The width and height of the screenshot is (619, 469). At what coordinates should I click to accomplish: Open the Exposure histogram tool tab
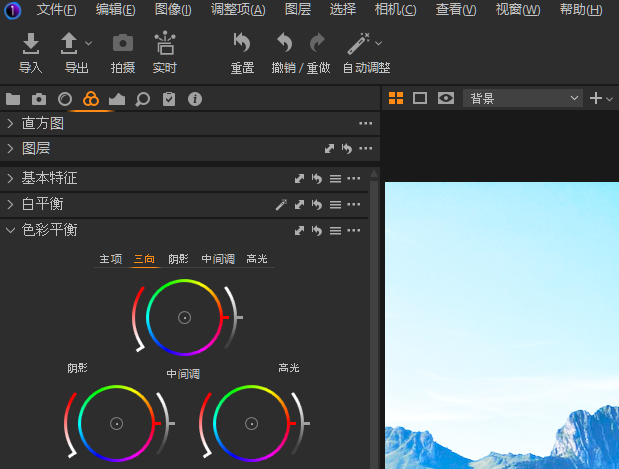[x=117, y=99]
